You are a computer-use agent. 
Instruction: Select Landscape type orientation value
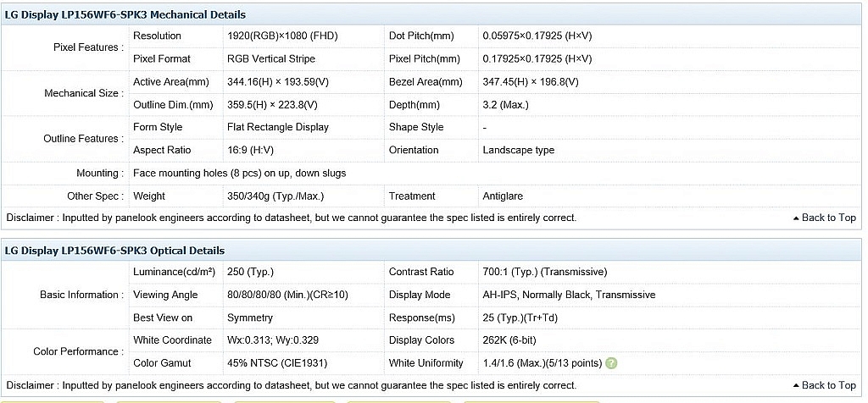(518, 150)
